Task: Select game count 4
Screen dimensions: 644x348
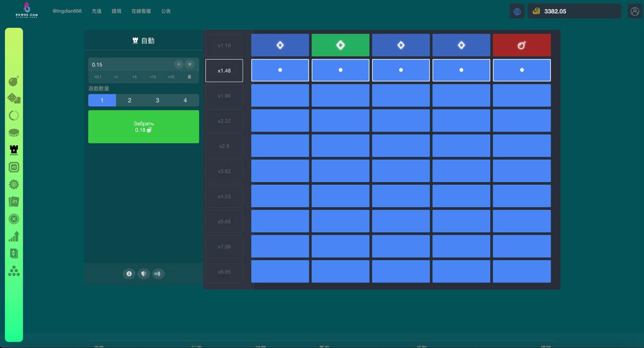Action: (185, 100)
